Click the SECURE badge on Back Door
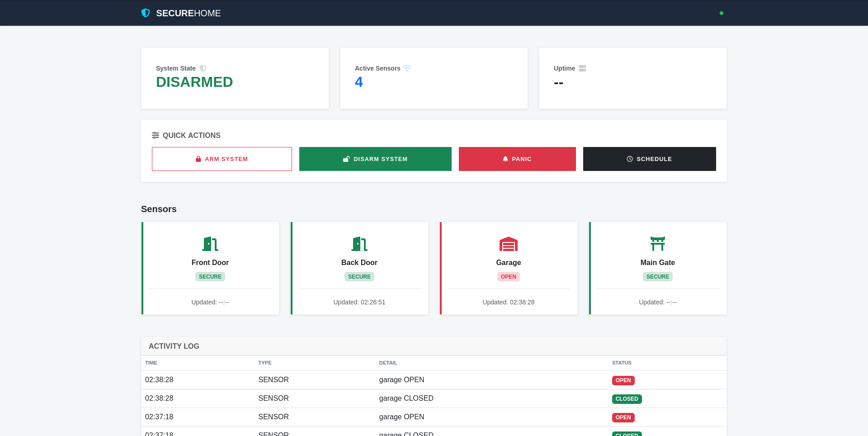 tap(359, 276)
